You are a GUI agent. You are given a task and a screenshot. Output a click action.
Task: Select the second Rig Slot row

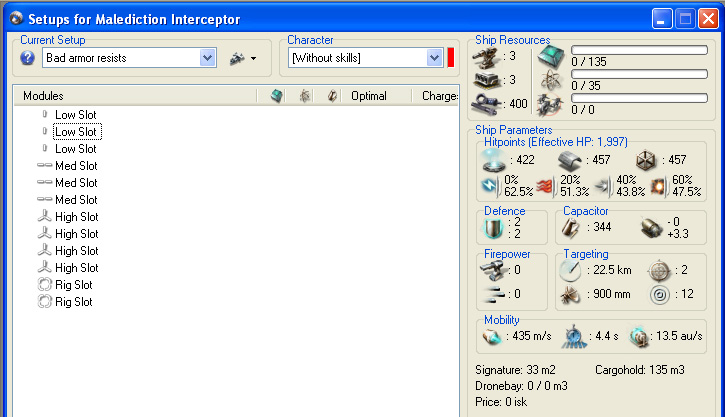(x=74, y=302)
